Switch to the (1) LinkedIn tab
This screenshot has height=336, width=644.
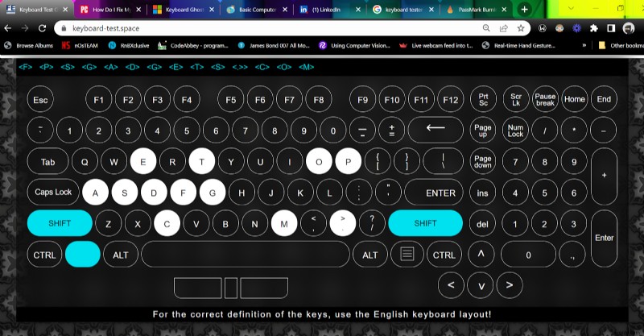point(330,10)
